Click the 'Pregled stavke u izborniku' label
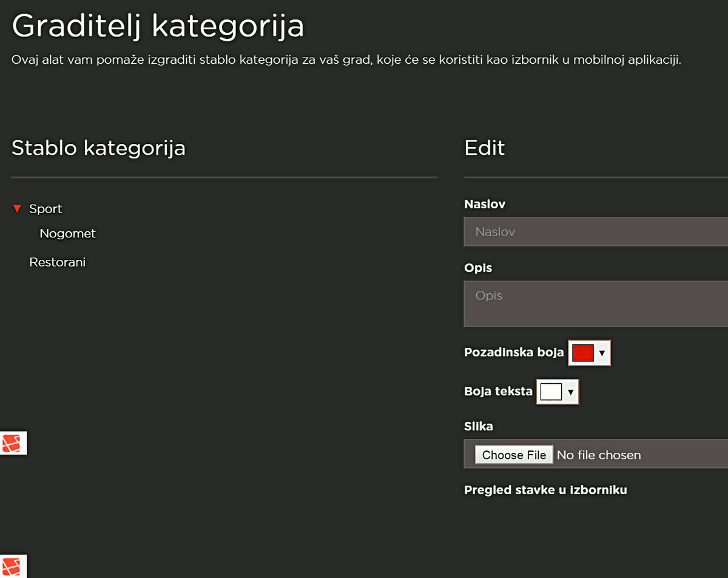Screen dimensions: 728x578 pyautogui.click(x=545, y=490)
